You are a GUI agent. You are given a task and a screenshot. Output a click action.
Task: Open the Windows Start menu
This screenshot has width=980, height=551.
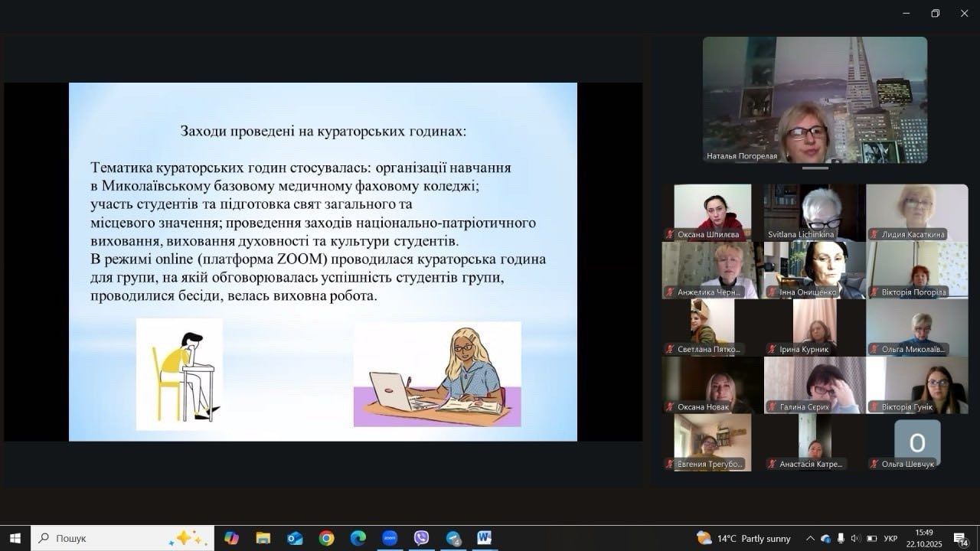tap(15, 538)
